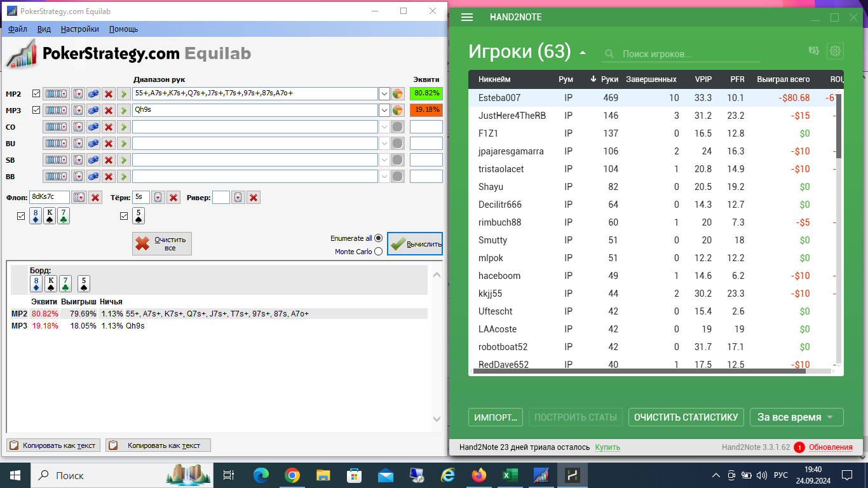Select Monte Carlo radio button

coord(379,252)
